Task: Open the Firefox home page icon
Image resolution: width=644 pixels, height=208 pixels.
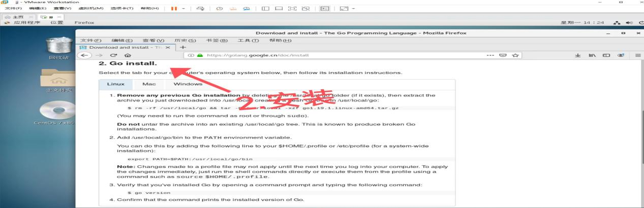Action: 127,55
